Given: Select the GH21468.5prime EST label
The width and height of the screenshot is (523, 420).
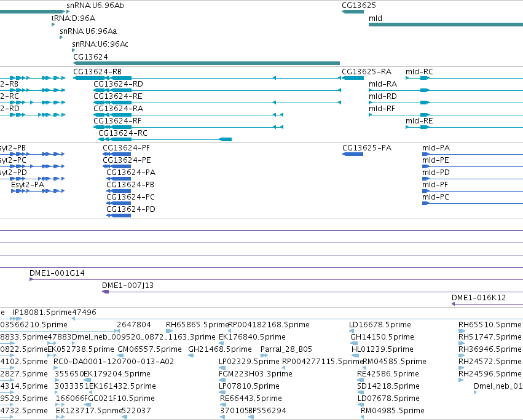Looking at the screenshot, I should [x=220, y=349].
